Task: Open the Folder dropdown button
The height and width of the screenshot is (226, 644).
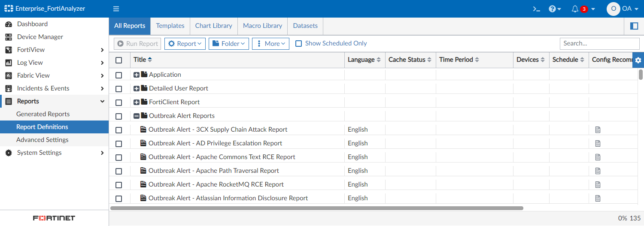Action: tap(228, 44)
